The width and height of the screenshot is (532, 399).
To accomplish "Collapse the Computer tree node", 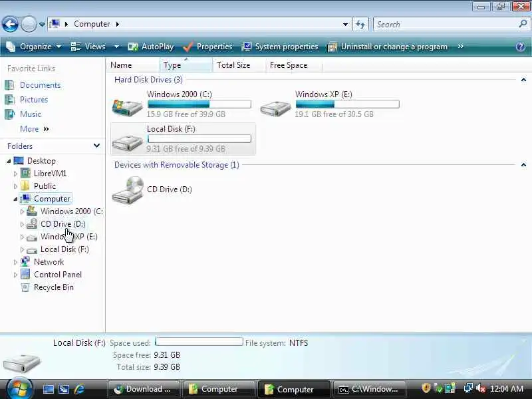I will coord(15,199).
